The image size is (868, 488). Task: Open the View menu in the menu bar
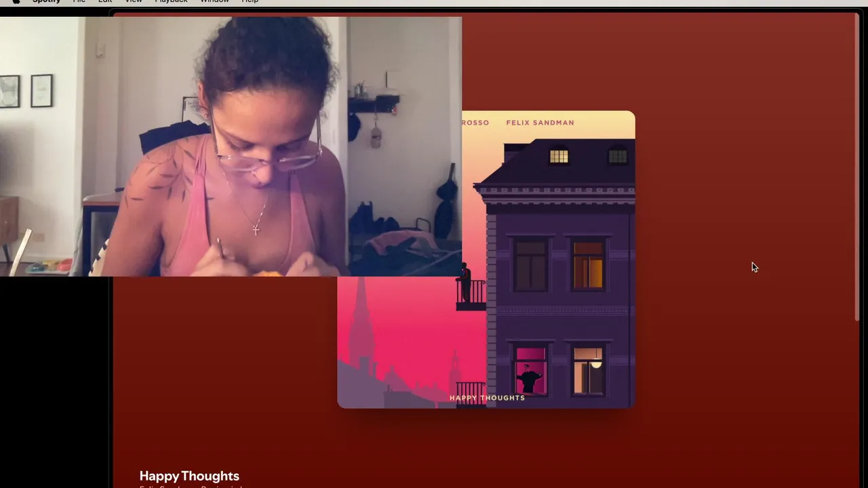134,1
